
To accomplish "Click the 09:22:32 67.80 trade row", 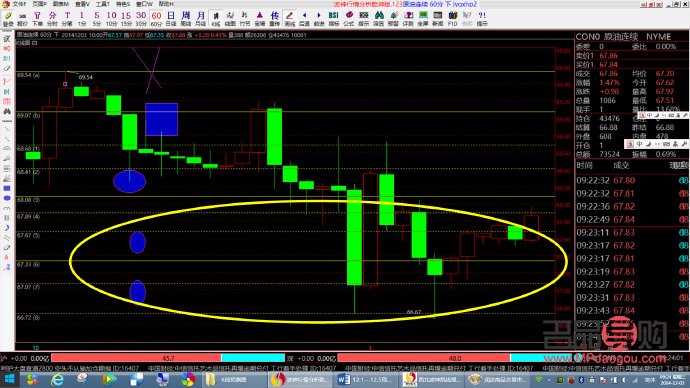I will 632,180.
